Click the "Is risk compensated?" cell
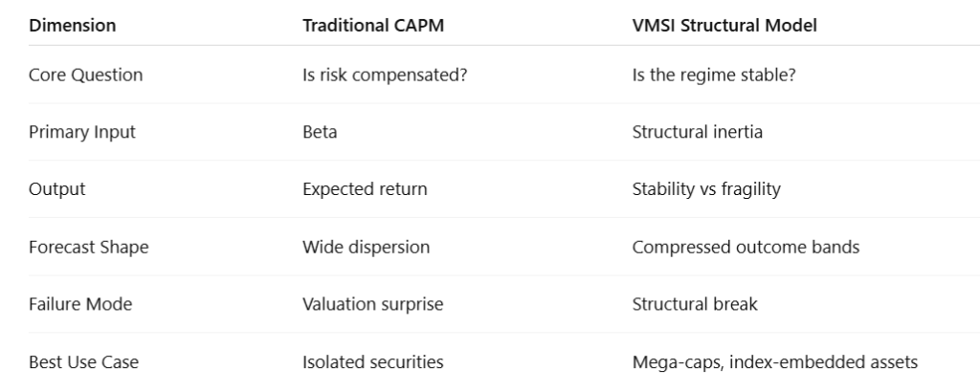980x392 pixels. click(385, 75)
